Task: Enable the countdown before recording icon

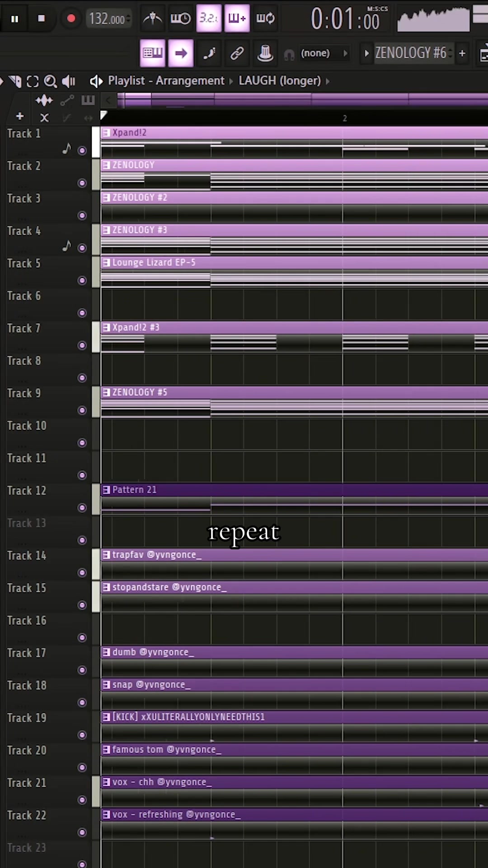Action: (x=209, y=19)
